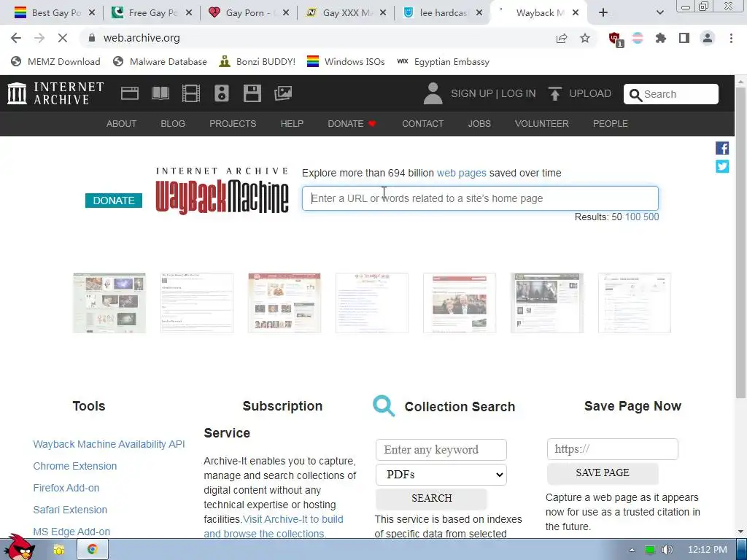Open MEMZ Download bookmark
Screen dimensions: 747x560
55,62
